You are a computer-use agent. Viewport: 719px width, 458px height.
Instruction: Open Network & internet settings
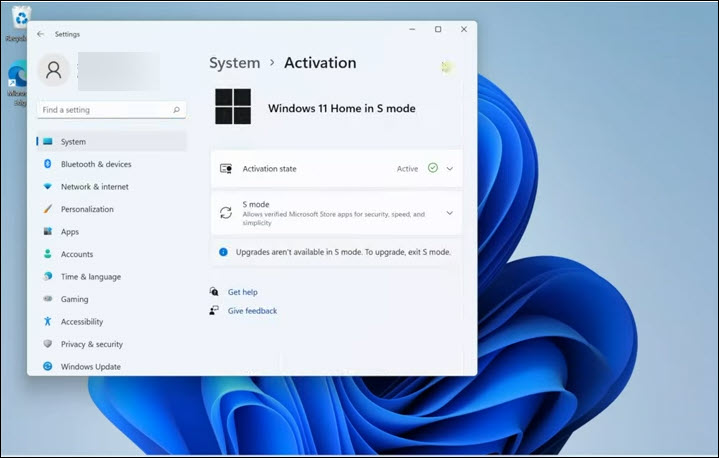click(94, 187)
